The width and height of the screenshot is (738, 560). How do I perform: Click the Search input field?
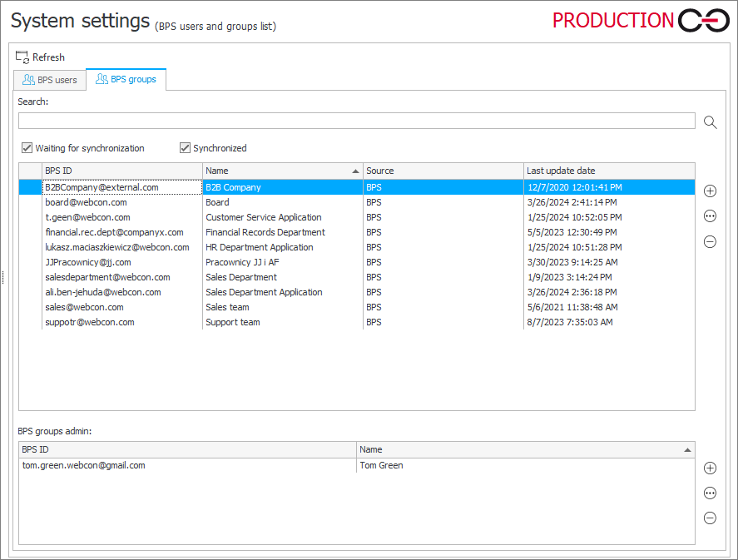pyautogui.click(x=356, y=121)
